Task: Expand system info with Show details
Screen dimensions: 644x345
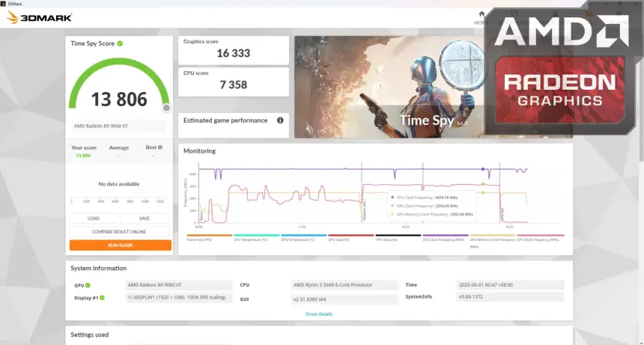Action: tap(318, 314)
